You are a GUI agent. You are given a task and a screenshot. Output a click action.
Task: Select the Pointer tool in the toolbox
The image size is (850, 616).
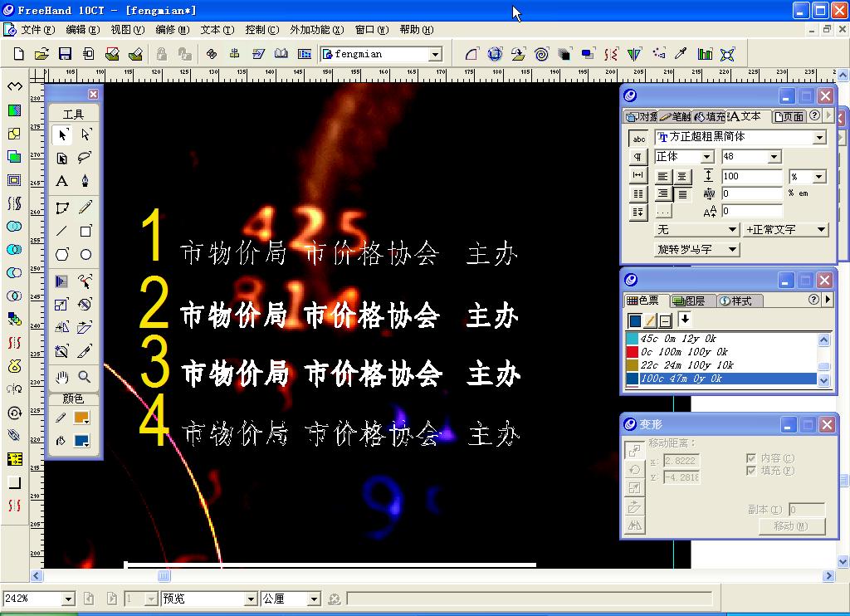(x=62, y=134)
